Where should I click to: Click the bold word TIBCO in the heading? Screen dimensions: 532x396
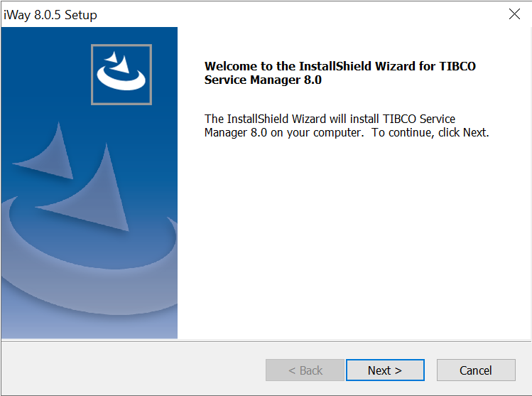pos(457,66)
